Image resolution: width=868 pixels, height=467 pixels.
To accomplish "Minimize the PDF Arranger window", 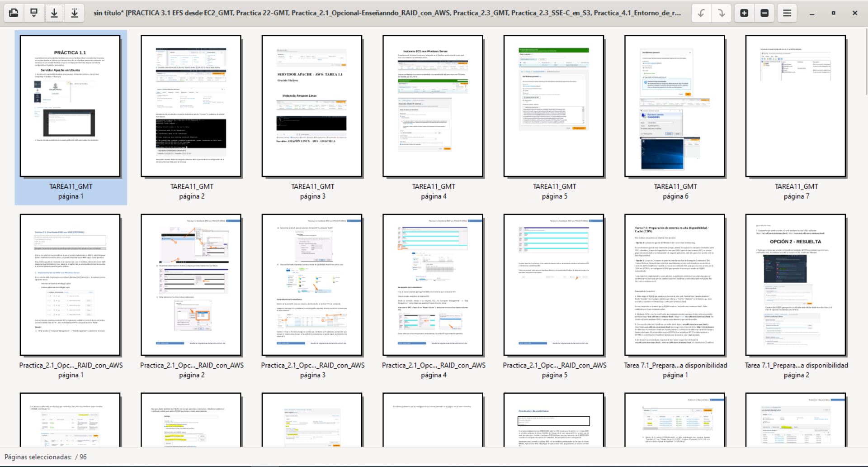I will click(812, 13).
